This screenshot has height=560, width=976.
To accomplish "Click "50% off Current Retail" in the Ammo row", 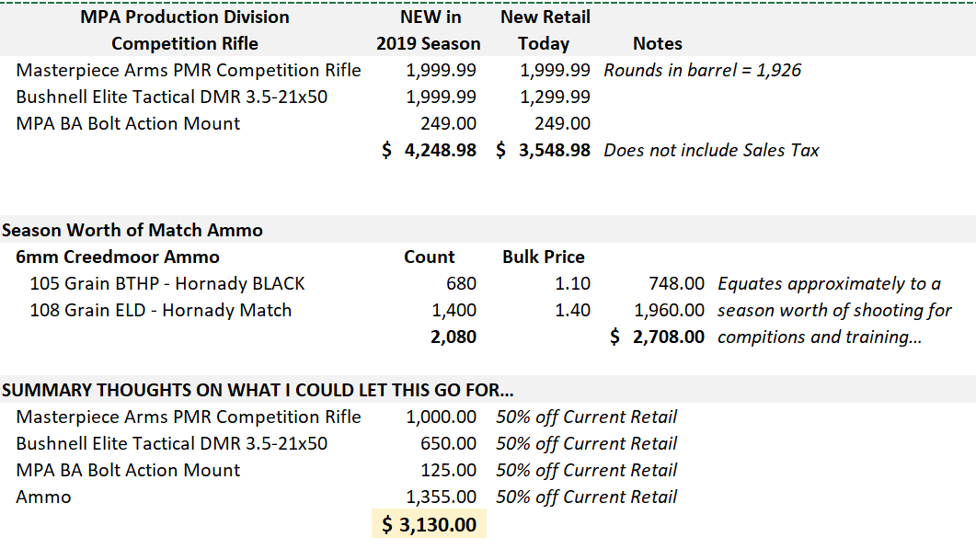I will pos(586,497).
